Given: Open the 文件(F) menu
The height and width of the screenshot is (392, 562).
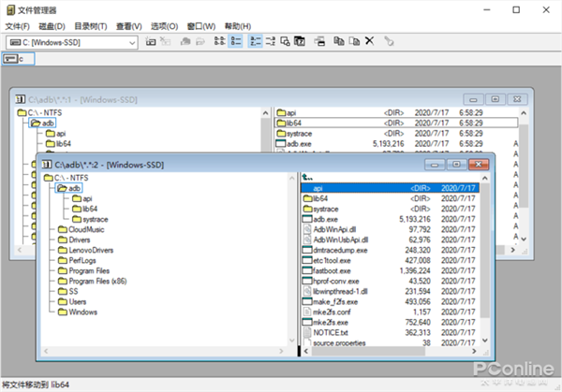Looking at the screenshot, I should click(18, 25).
